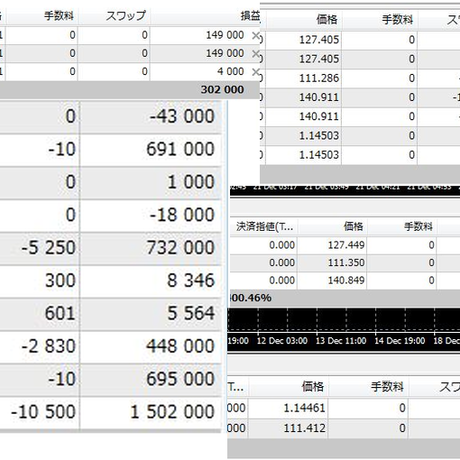Click the 14 Dec 19:00 chart time marker
Screen dimensions: 460x460
click(399, 341)
